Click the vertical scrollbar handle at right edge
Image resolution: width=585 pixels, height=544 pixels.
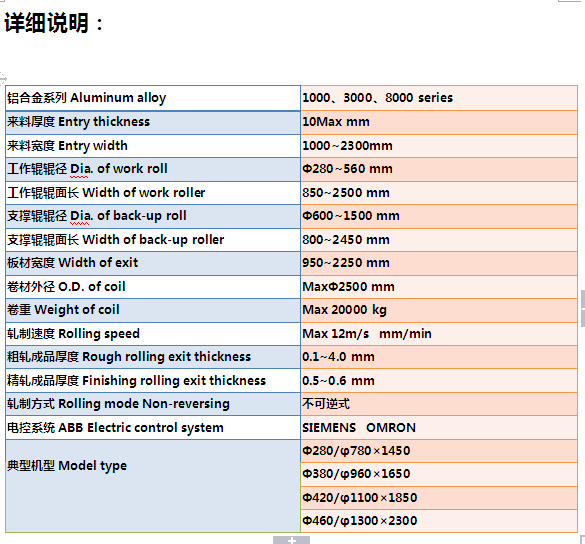(583, 308)
